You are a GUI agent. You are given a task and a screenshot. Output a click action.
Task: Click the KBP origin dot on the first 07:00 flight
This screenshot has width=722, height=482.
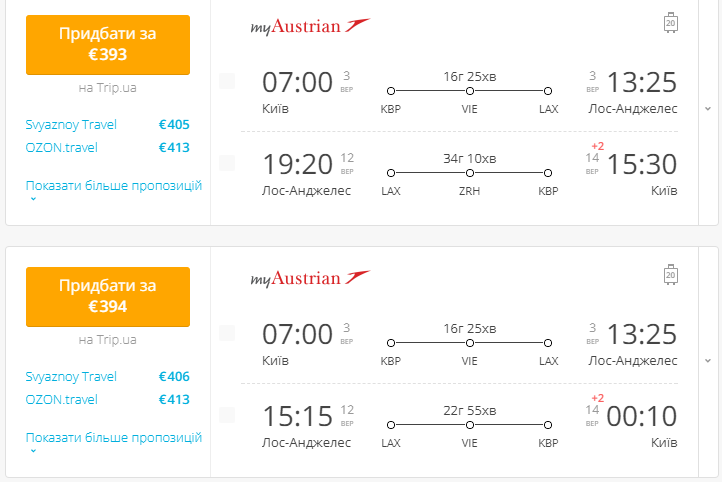pyautogui.click(x=391, y=90)
